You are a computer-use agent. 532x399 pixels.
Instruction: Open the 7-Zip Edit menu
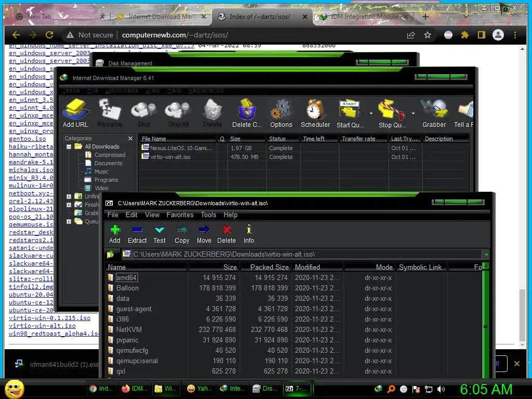pyautogui.click(x=131, y=215)
